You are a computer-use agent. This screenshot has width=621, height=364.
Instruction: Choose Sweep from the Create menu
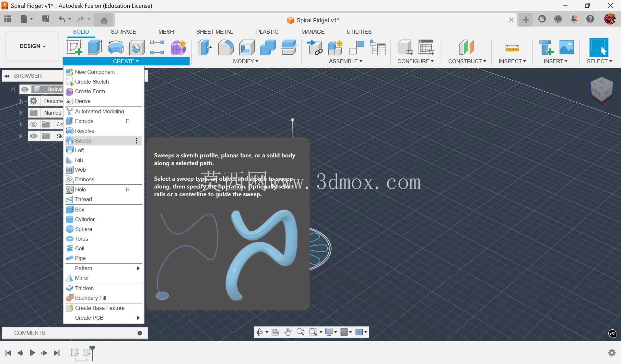104,141
